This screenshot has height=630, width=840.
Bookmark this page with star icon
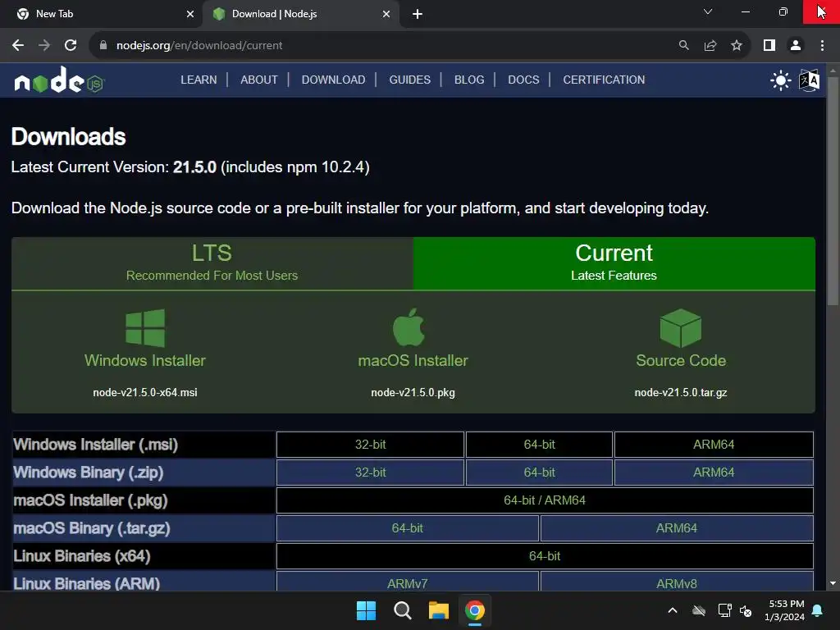click(737, 46)
